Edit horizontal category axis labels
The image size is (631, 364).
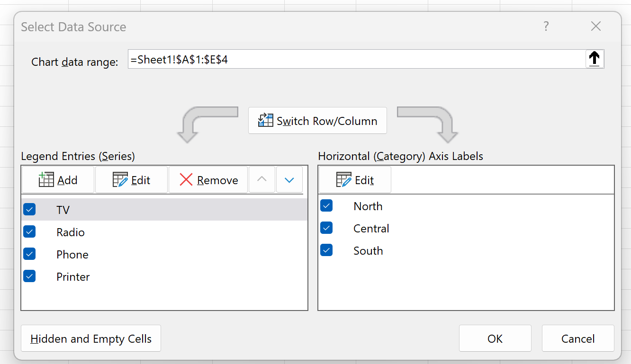pos(355,180)
